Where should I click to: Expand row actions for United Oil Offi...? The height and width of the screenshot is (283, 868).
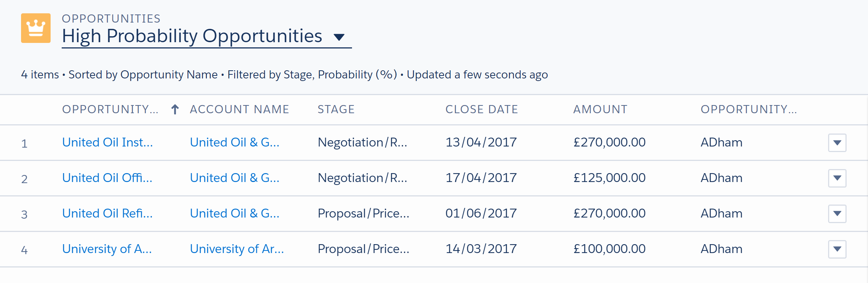[837, 178]
